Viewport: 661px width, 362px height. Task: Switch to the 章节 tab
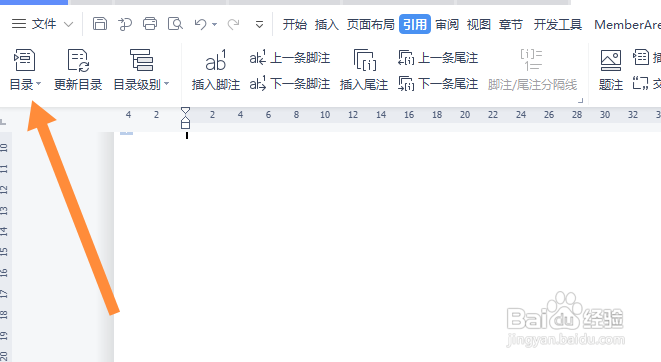pos(511,24)
